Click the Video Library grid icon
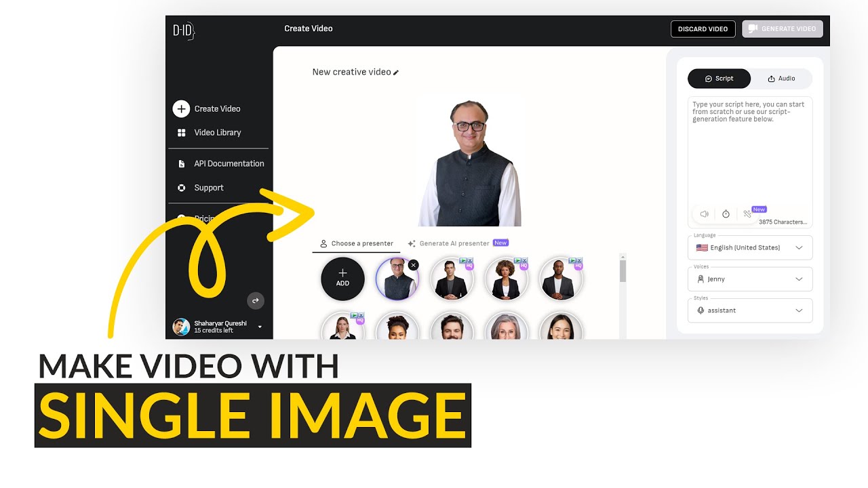This screenshot has width=868, height=488. coord(181,133)
